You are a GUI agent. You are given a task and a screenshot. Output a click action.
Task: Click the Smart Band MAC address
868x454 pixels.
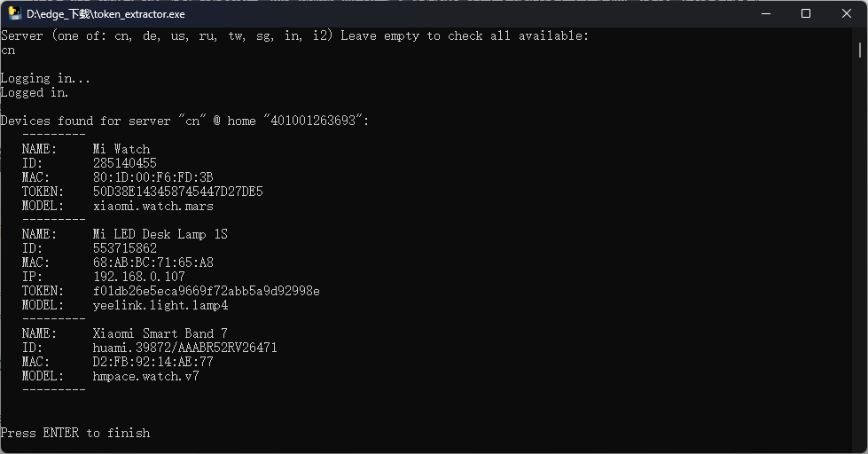coord(152,362)
